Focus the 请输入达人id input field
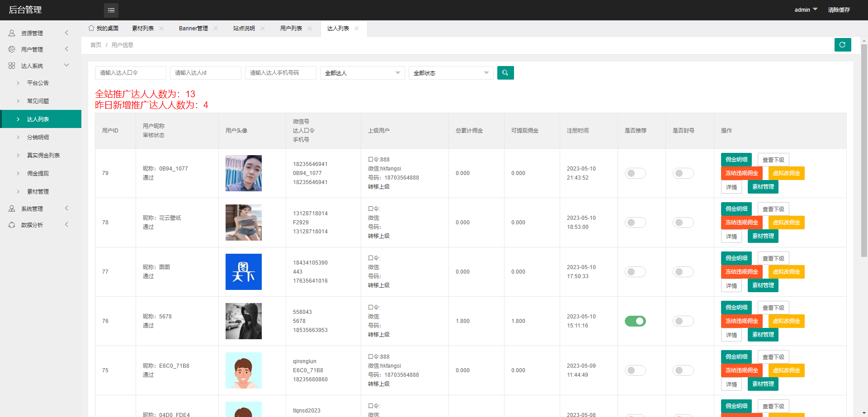 coord(206,73)
